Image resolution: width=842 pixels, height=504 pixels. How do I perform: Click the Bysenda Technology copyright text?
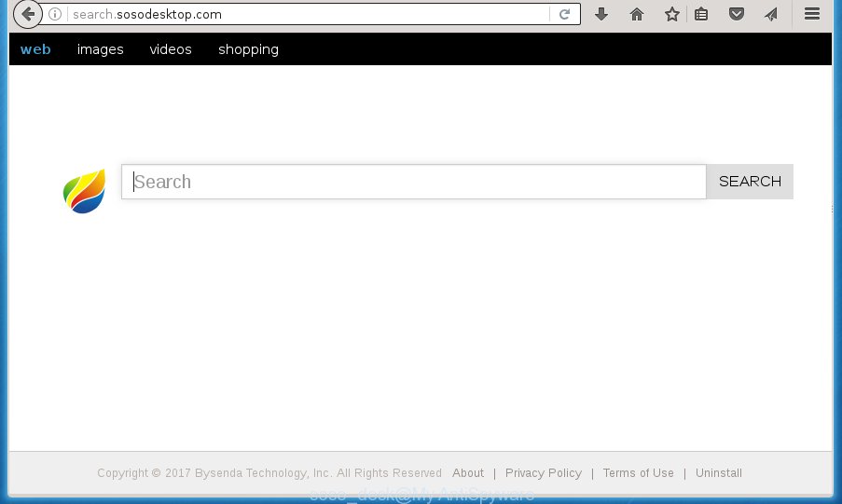(269, 473)
